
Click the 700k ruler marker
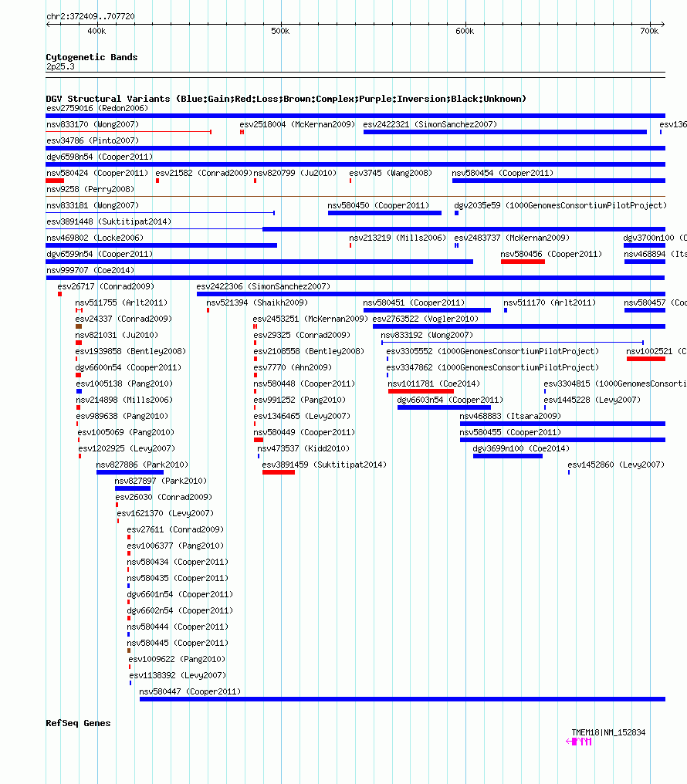(x=649, y=31)
